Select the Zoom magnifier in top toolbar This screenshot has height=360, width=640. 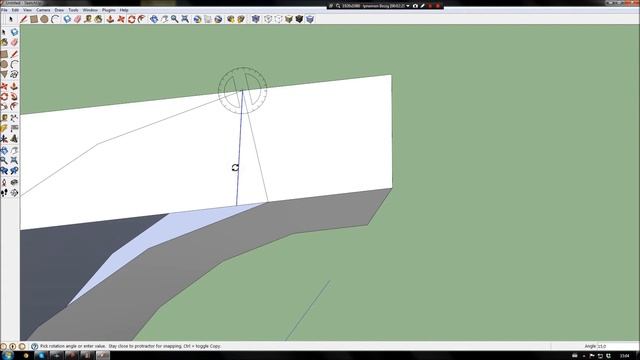click(175, 19)
